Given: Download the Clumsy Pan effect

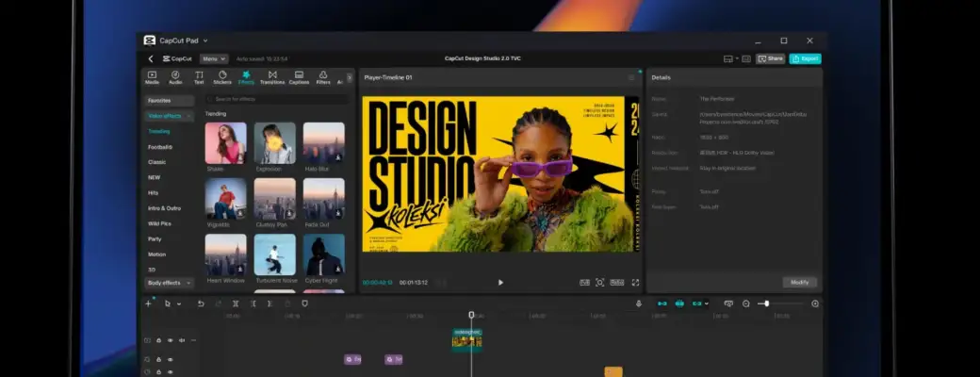Looking at the screenshot, I should coord(289,213).
